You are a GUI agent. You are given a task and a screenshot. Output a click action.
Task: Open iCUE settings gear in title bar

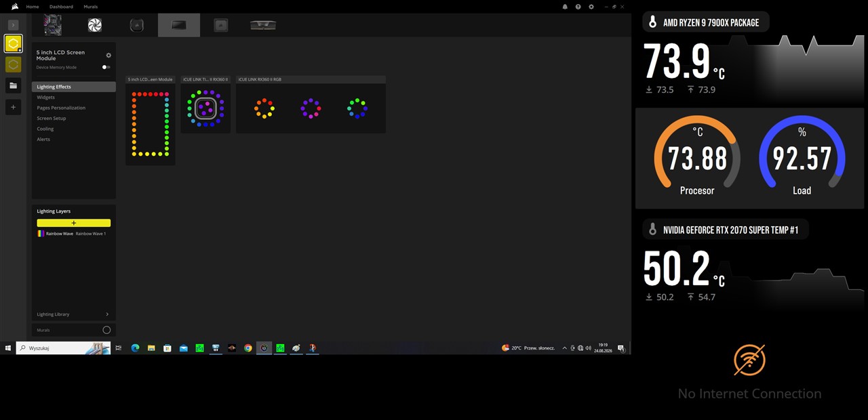pos(591,7)
